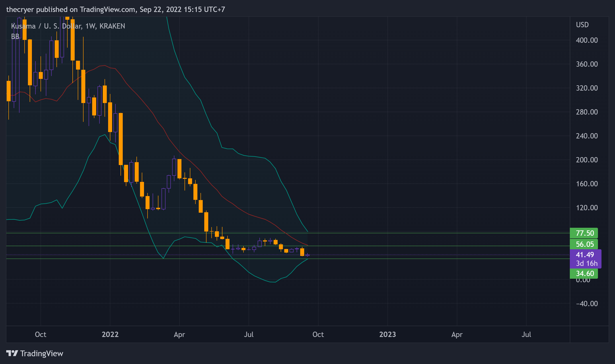Click the −40.00 price axis value
The width and height of the screenshot is (615, 364).
coord(587,304)
